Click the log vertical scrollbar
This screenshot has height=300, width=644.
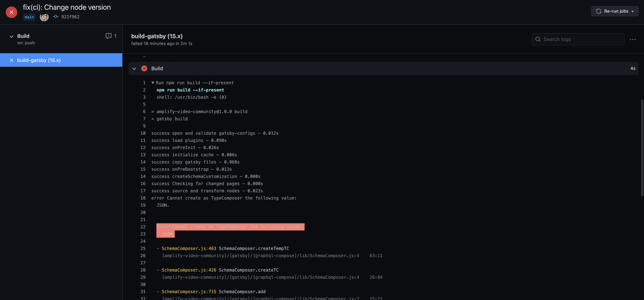pos(642,148)
